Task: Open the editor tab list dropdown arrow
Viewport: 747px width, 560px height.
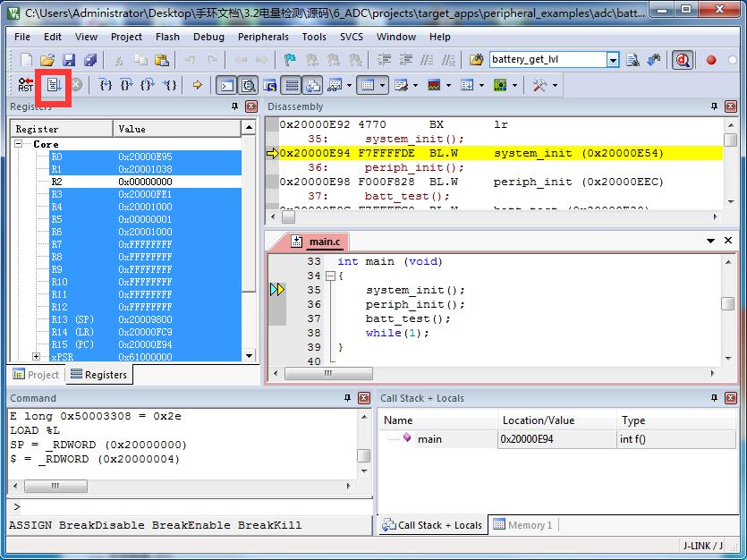Action: click(710, 241)
